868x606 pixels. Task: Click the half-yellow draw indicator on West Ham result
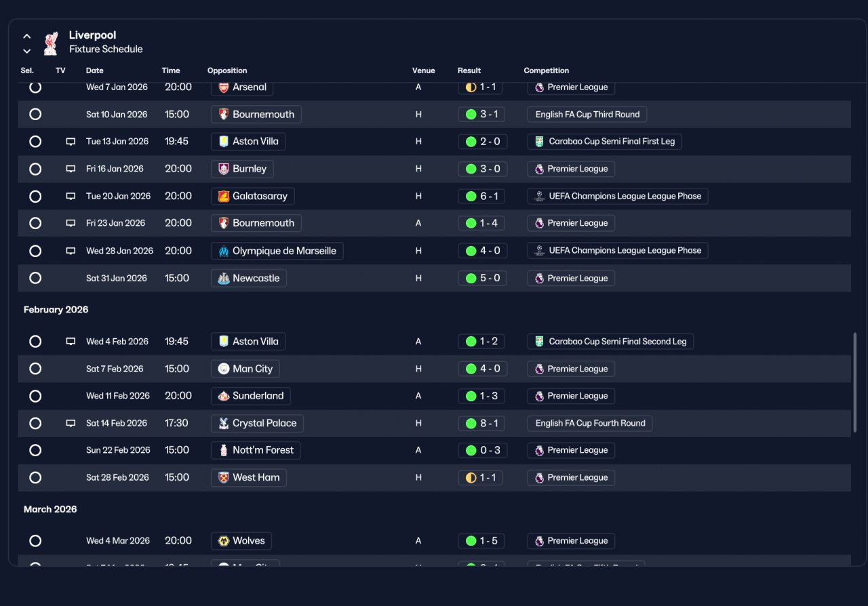tap(471, 478)
